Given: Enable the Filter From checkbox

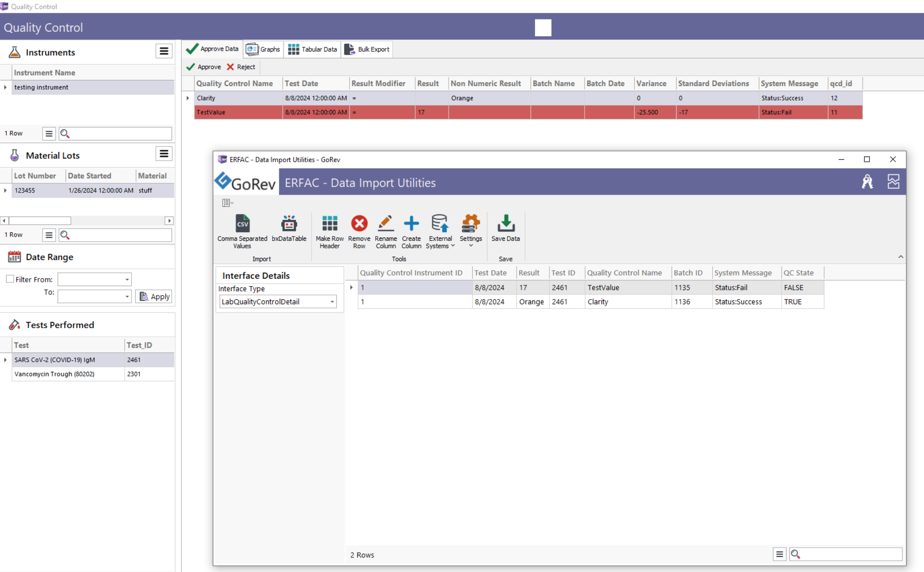Looking at the screenshot, I should [10, 279].
